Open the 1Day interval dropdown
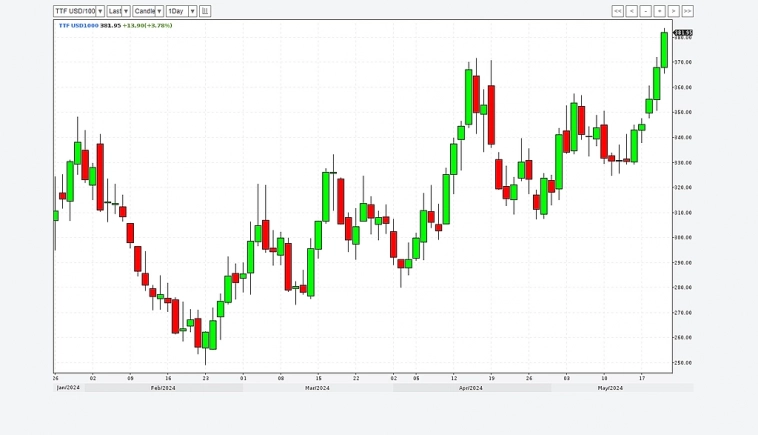Viewport: 758px width, 435px height. 181,11
